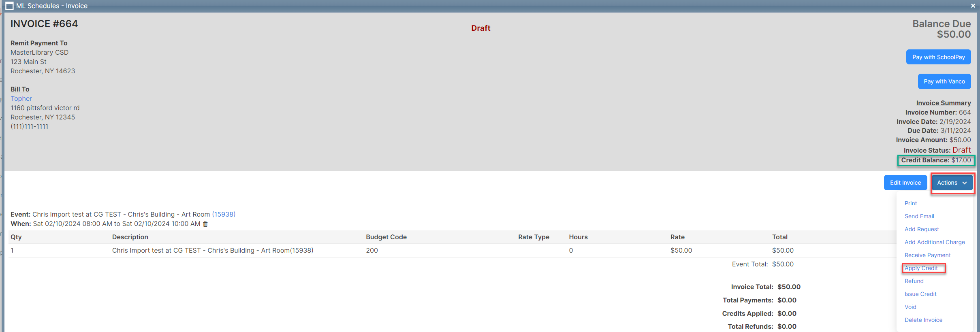The image size is (980, 332).
Task: Click budget code value 200
Action: tap(372, 250)
